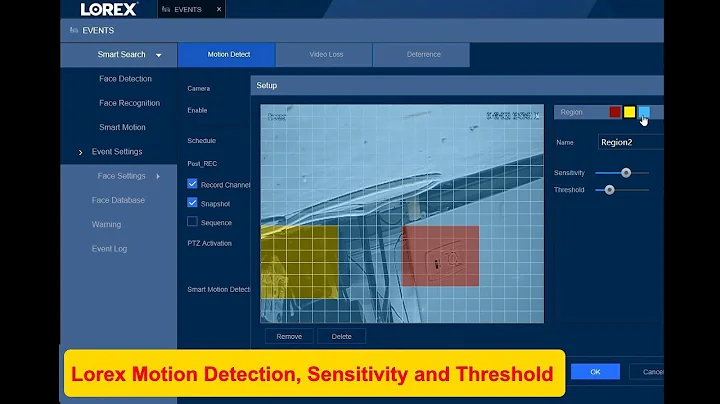Switch to the Deterrence tab
The width and height of the screenshot is (720, 404).
(x=422, y=55)
